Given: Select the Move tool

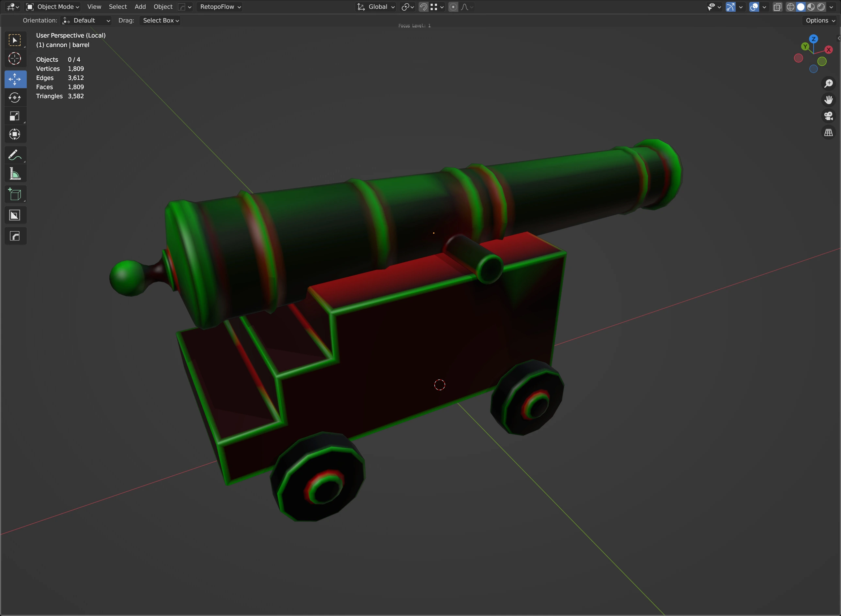Looking at the screenshot, I should click(x=15, y=79).
